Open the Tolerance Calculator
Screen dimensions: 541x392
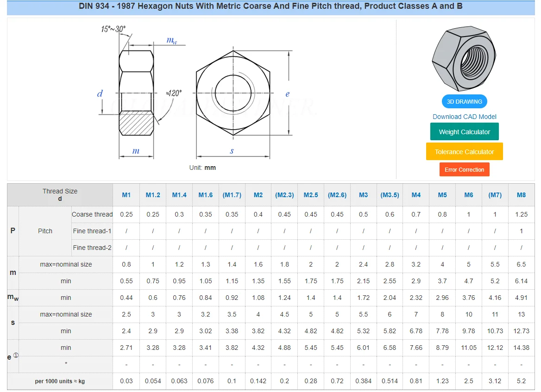point(464,151)
